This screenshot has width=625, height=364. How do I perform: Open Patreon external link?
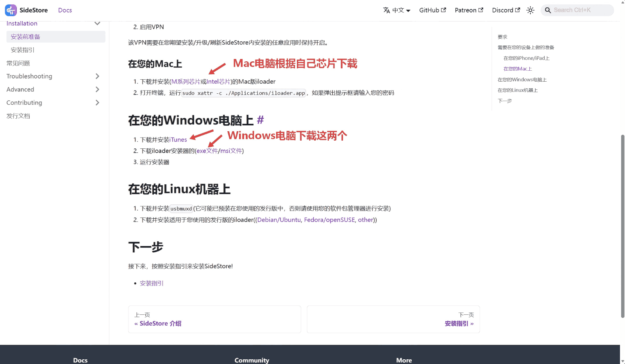coord(469,10)
